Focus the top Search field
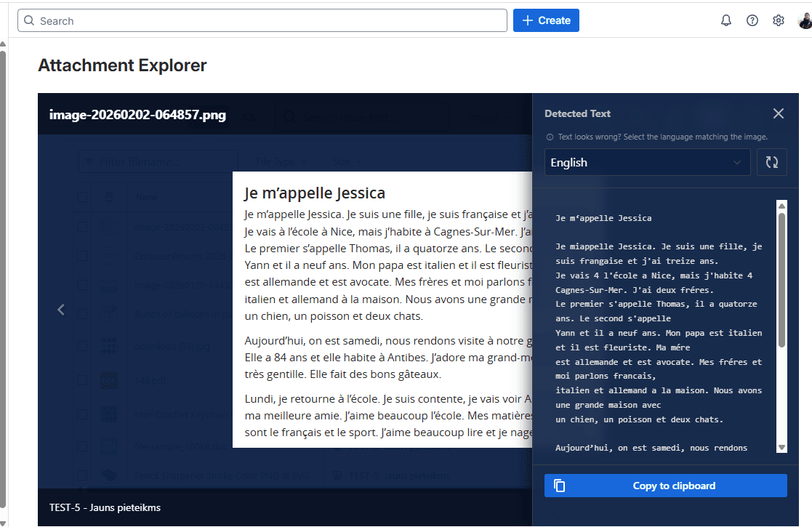The height and width of the screenshot is (527, 812). click(262, 20)
